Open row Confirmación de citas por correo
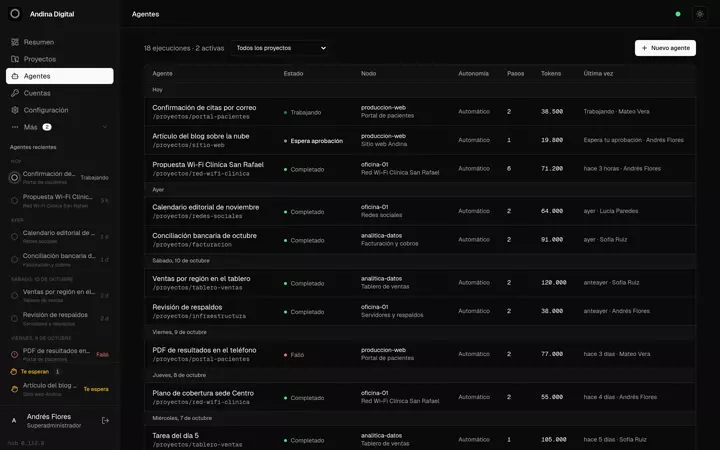Viewport: 720px width, 450px height. point(420,112)
